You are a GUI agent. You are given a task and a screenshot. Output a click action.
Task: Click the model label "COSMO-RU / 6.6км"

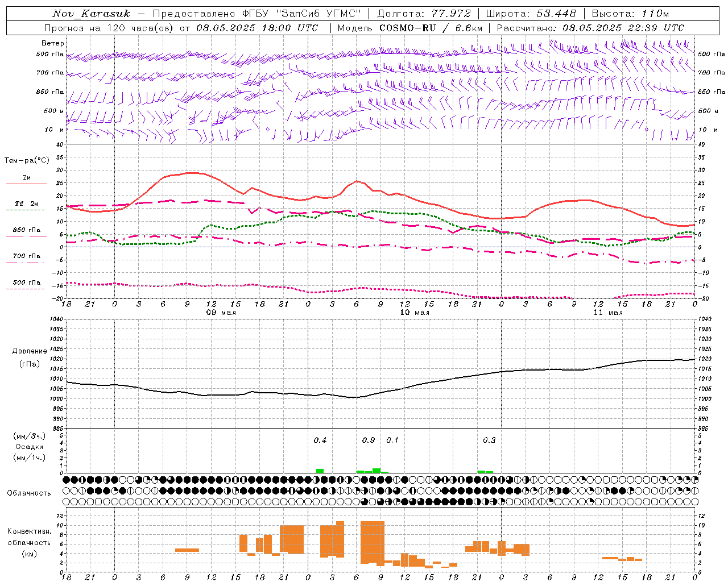click(x=431, y=28)
